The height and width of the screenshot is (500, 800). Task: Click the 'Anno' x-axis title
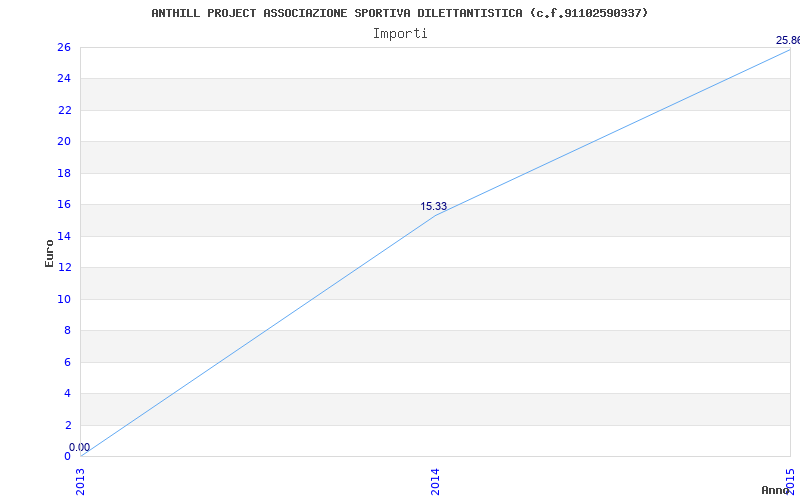pyautogui.click(x=775, y=490)
